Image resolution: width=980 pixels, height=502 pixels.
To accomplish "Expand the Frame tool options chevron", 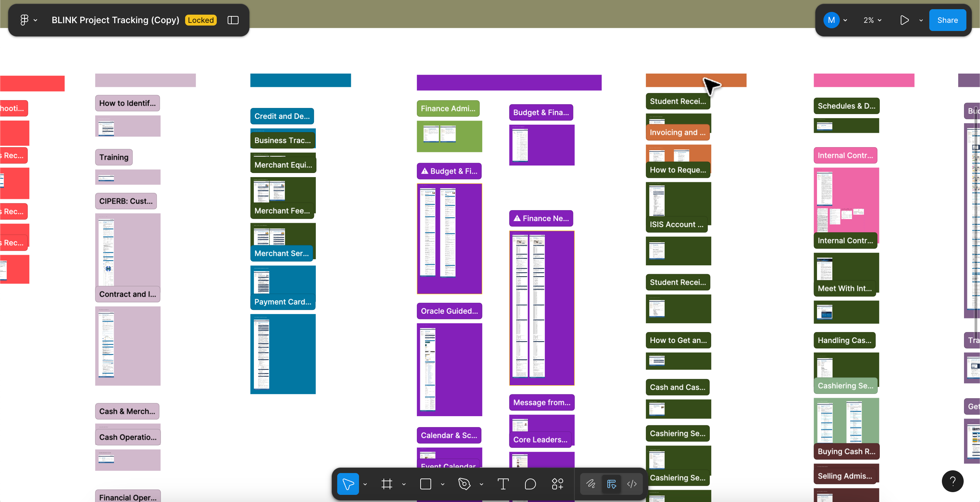I will click(404, 484).
